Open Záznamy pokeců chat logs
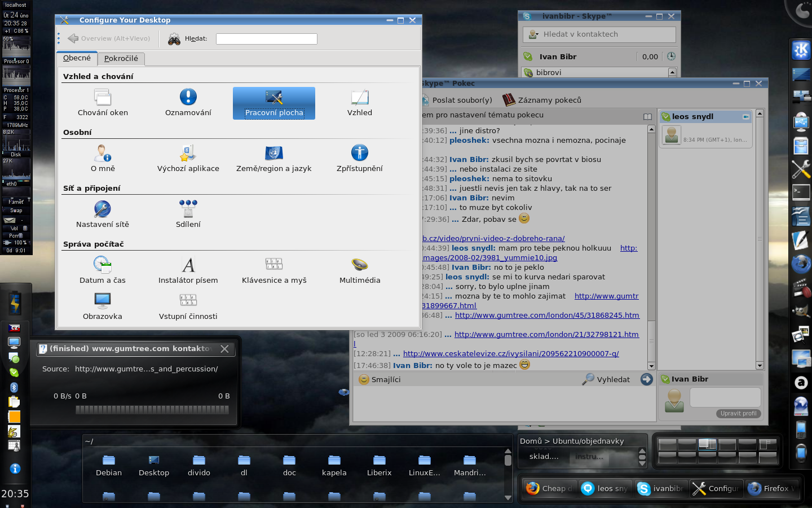 (x=542, y=100)
